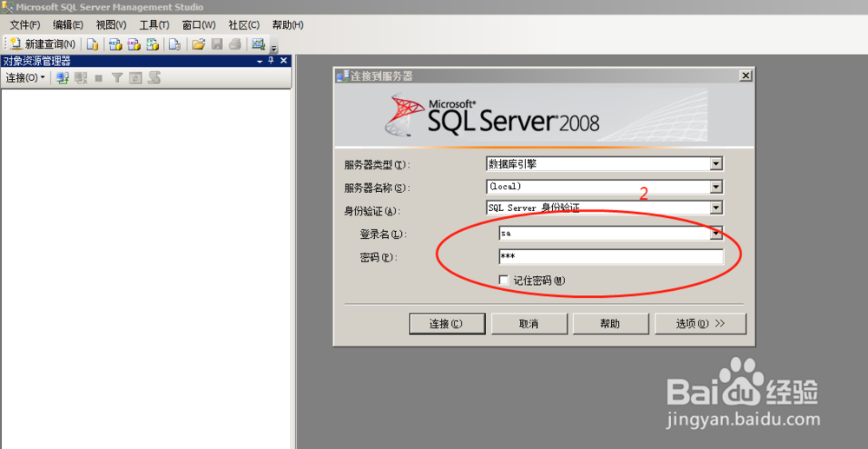Enable the 记住密码 checkbox

[503, 281]
